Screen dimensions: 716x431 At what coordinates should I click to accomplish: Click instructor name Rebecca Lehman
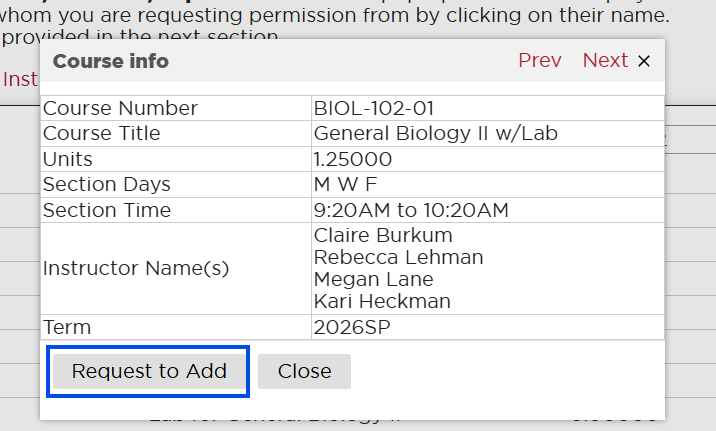click(x=398, y=258)
